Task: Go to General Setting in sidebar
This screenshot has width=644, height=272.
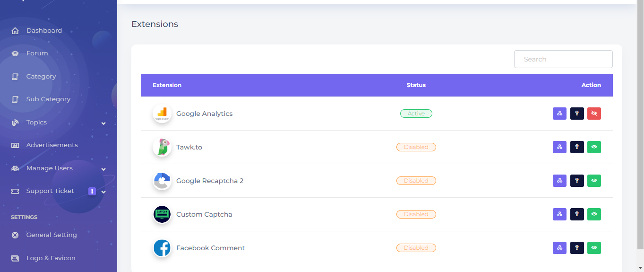Action: click(x=51, y=235)
